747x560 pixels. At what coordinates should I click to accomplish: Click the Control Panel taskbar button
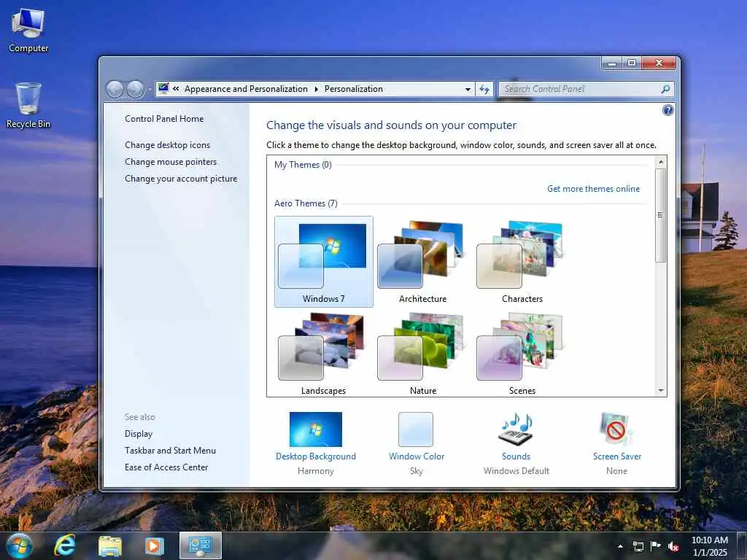point(201,545)
